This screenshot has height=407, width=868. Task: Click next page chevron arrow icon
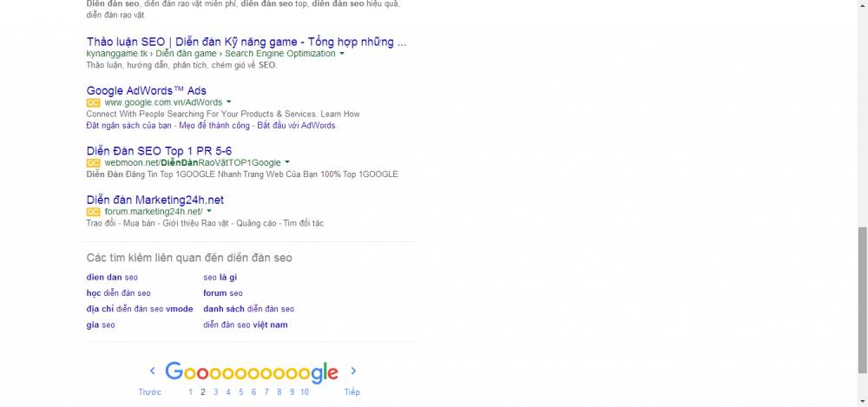pyautogui.click(x=354, y=371)
